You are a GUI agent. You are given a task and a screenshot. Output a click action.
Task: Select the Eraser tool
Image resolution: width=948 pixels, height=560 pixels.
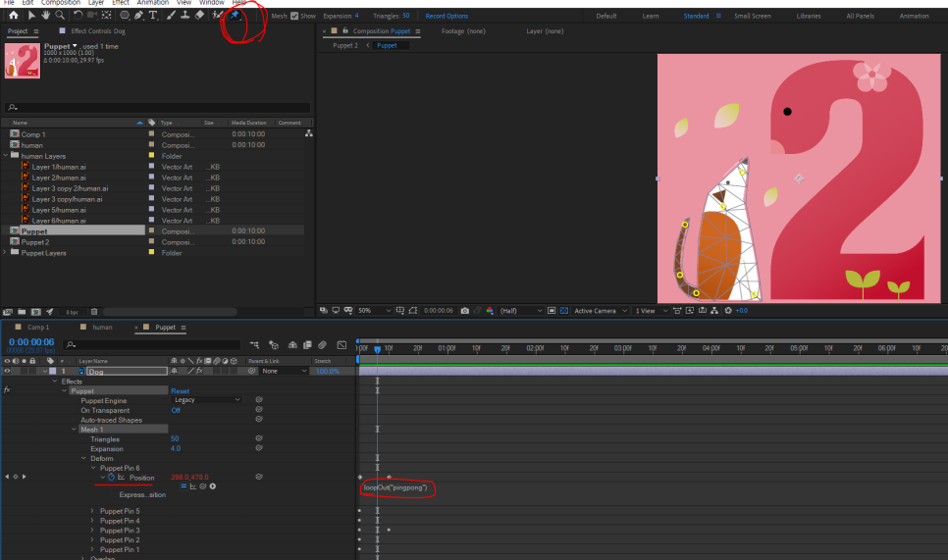tap(199, 15)
